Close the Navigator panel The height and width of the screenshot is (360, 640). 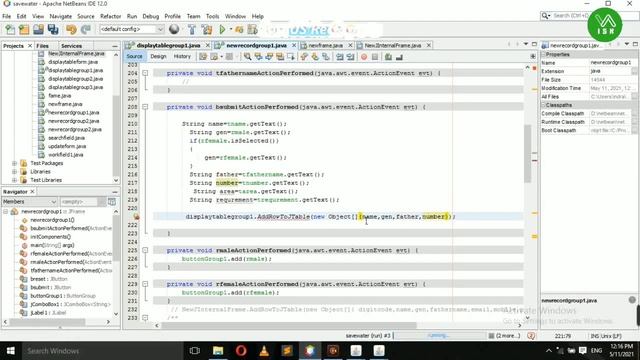click(x=32, y=191)
